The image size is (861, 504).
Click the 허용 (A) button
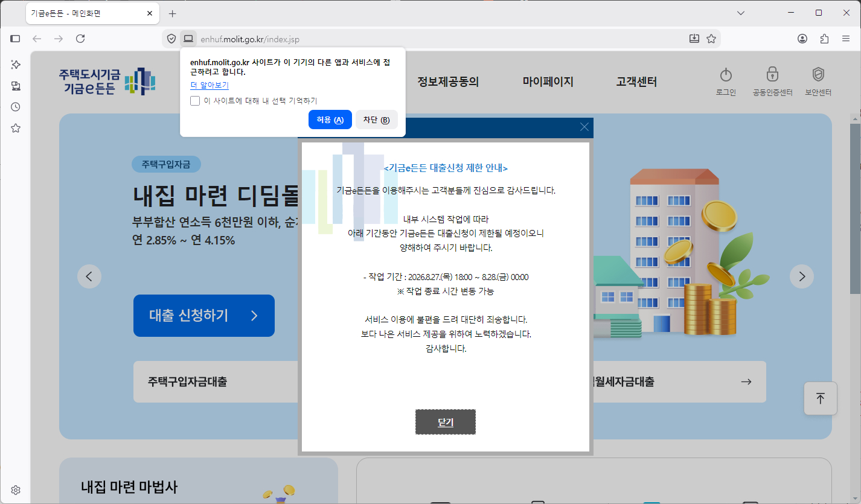tap(330, 120)
